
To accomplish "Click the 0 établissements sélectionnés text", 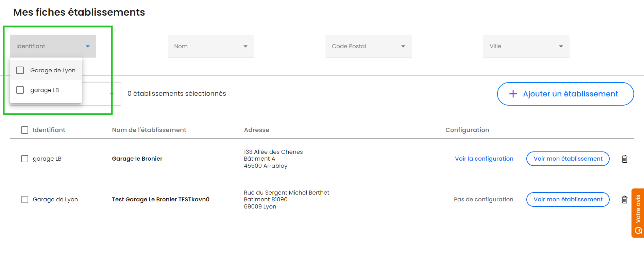I will point(176,93).
